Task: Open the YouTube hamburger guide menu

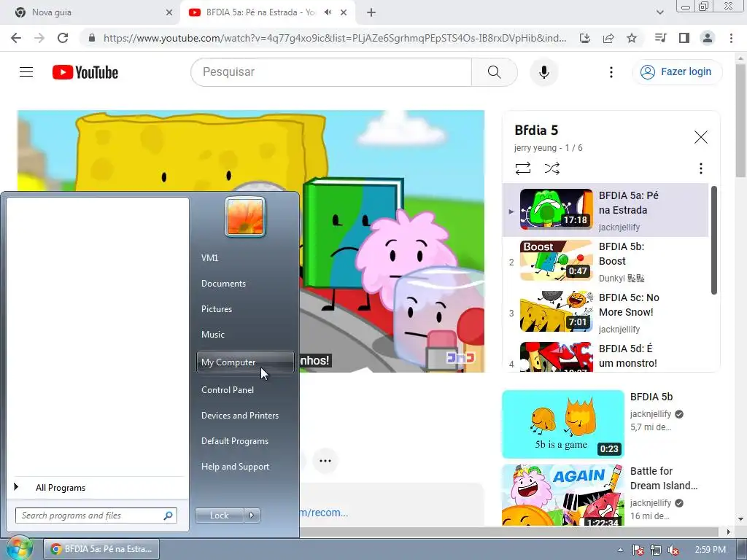Action: pyautogui.click(x=26, y=72)
